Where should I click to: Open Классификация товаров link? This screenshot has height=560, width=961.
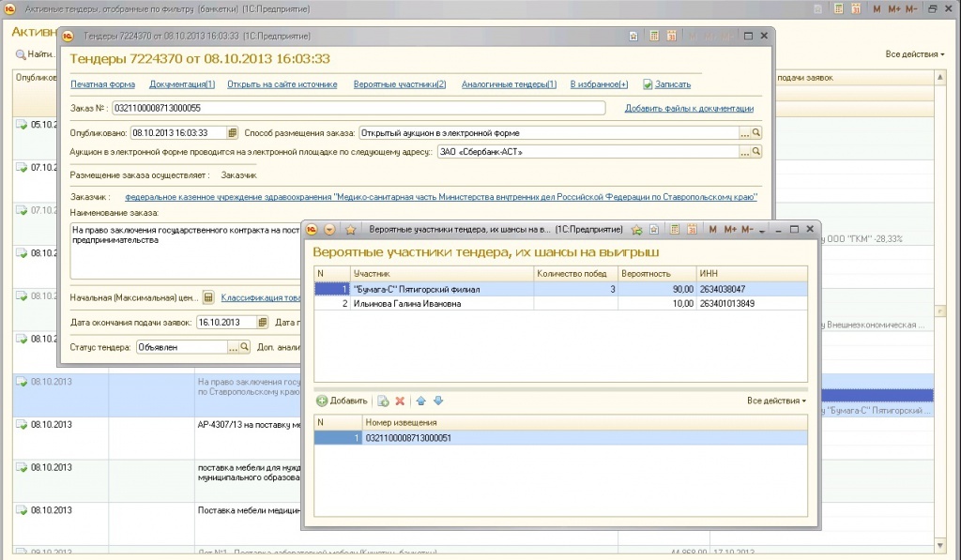(261, 297)
